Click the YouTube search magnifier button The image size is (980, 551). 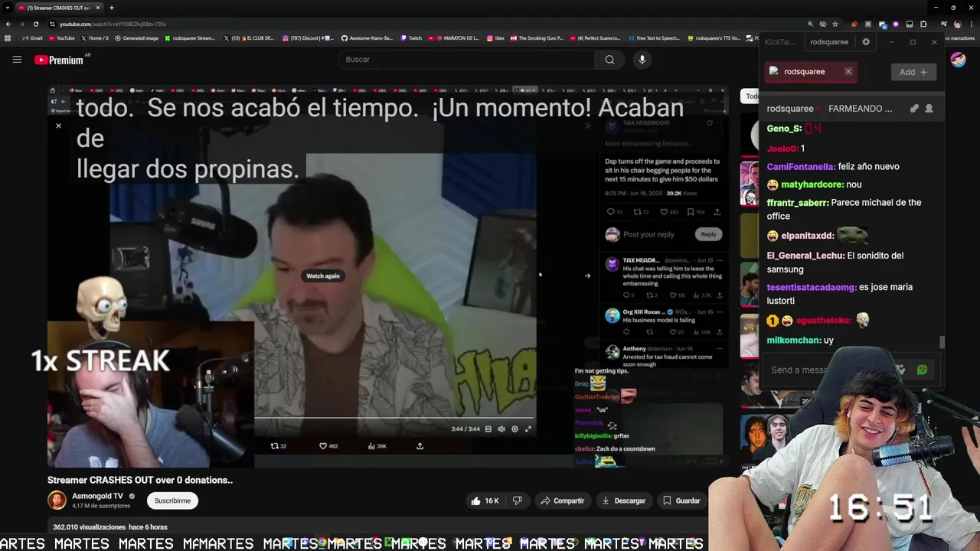click(609, 60)
